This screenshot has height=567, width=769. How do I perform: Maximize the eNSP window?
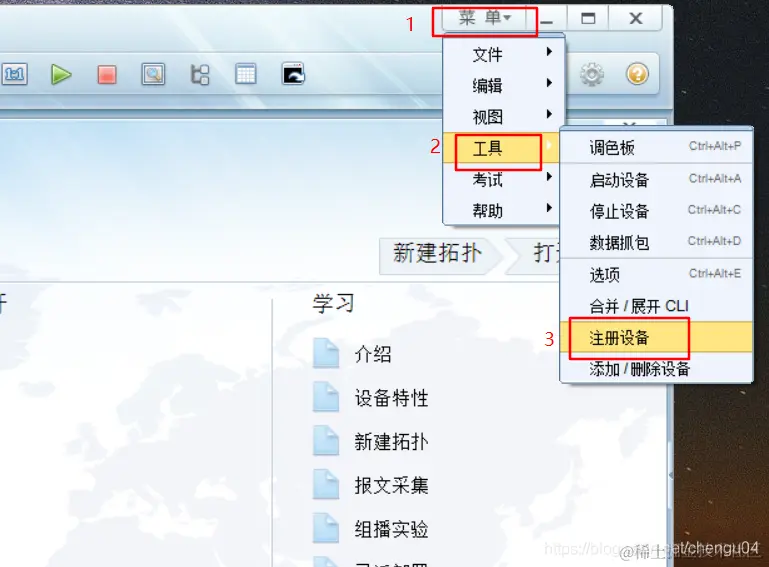pyautogui.click(x=588, y=19)
